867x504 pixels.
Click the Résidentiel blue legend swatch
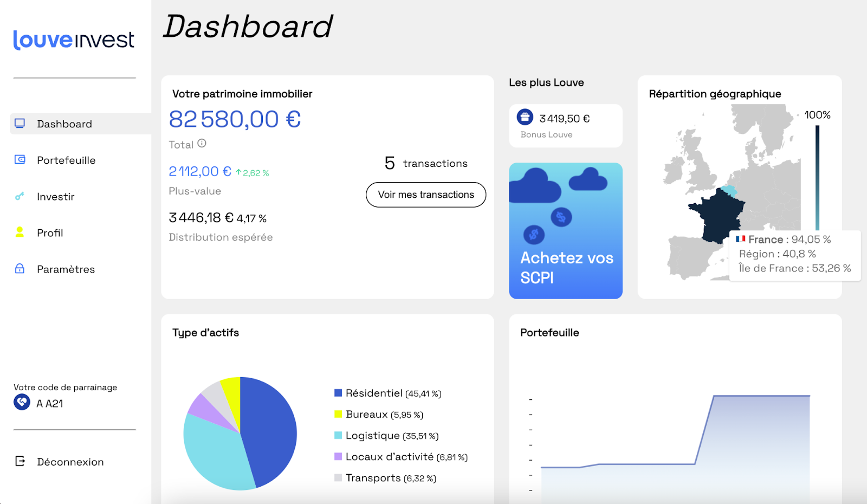[x=338, y=393]
